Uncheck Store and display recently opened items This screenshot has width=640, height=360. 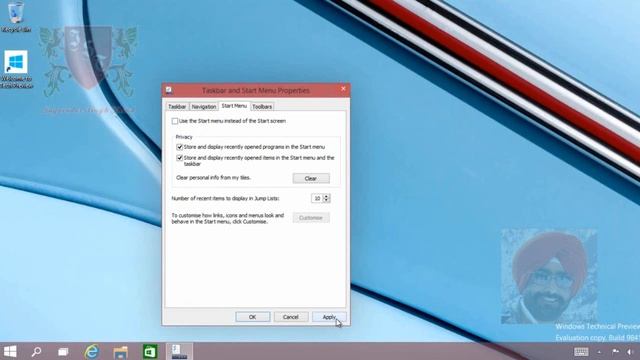tap(179, 158)
